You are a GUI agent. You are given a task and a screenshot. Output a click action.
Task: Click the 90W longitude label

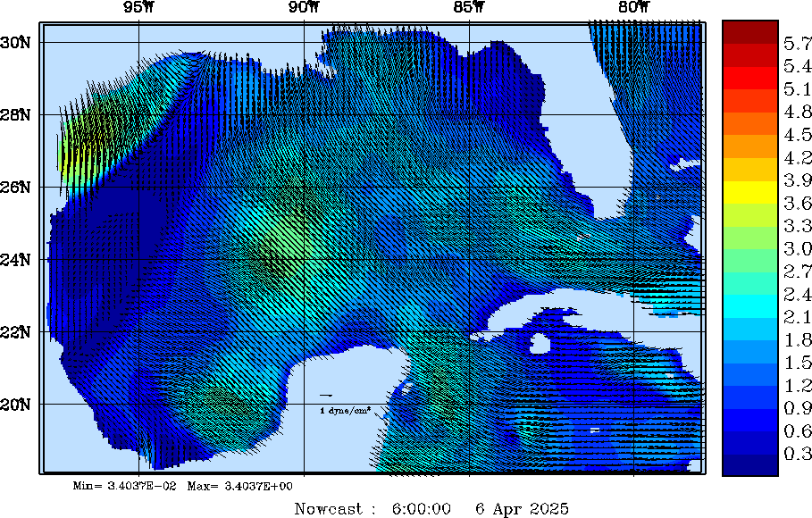click(304, 7)
